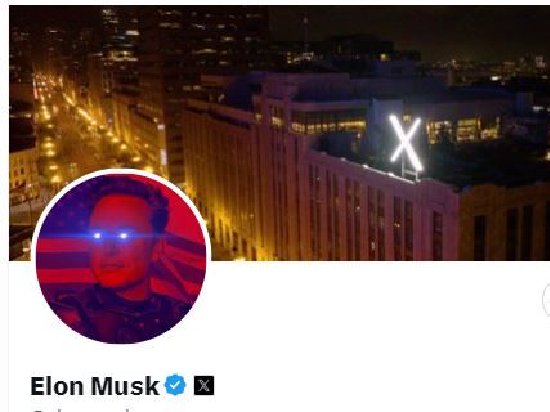Click the white ring border of the avatar
Image resolution: width=550 pixels, height=412 pixels.
121,171
